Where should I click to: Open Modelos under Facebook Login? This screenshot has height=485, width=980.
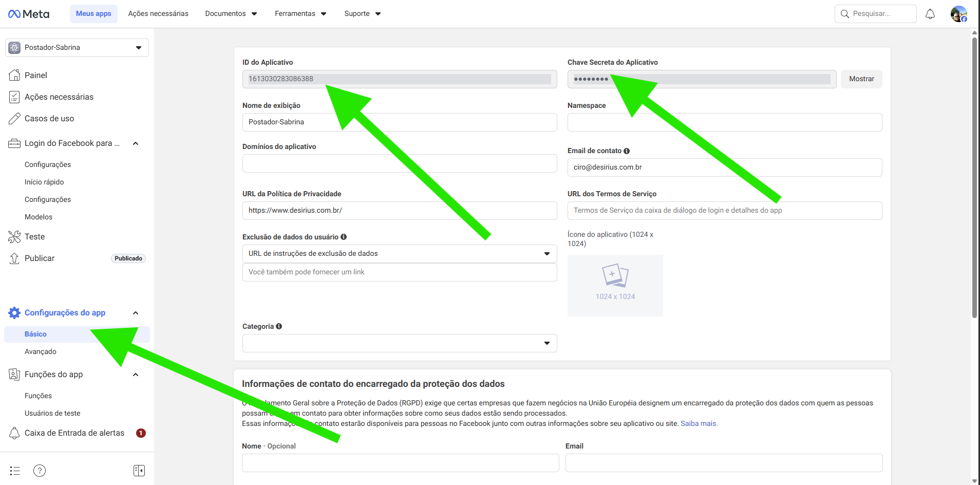[x=39, y=217]
